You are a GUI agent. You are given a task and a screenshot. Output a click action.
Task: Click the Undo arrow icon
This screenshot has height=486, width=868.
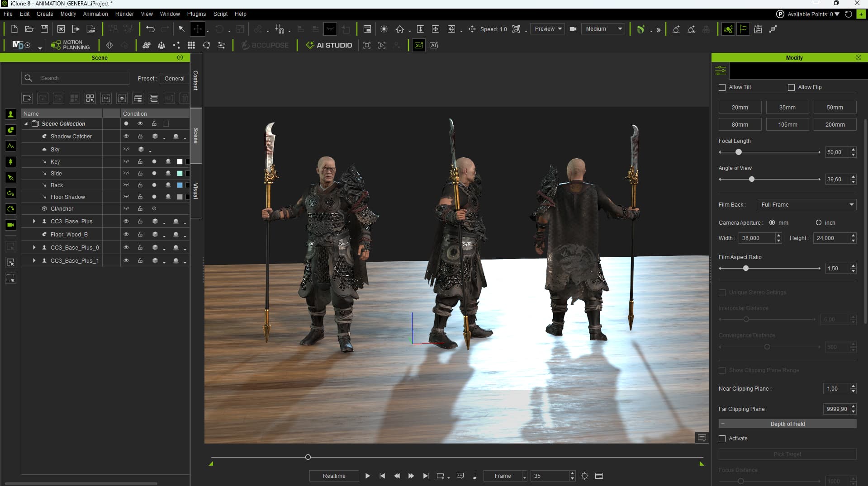(150, 29)
